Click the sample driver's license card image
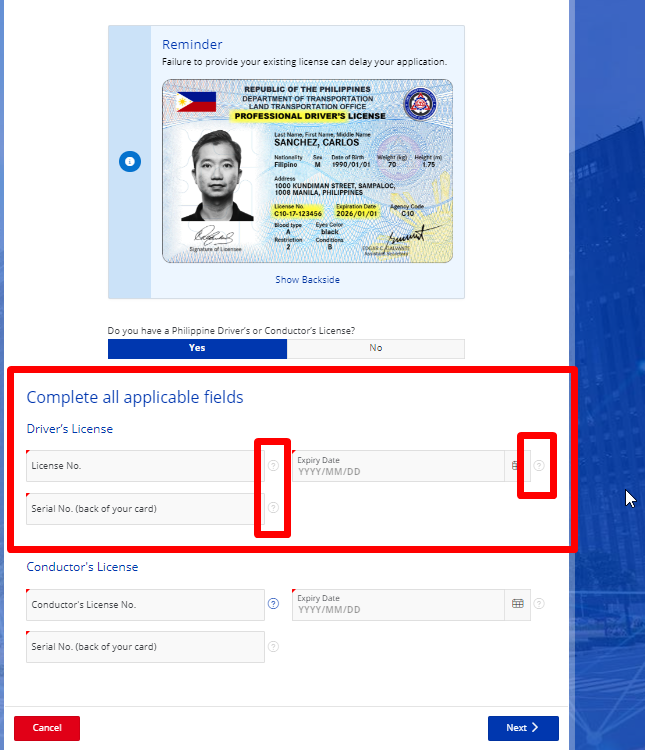This screenshot has width=645, height=750. (x=307, y=171)
